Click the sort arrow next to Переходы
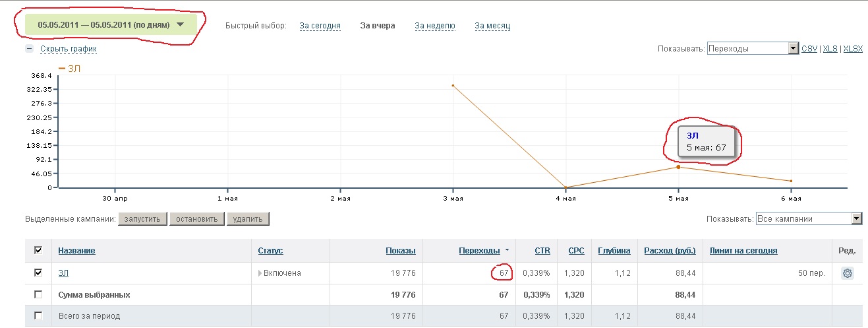Viewport: 868px width, 328px height. click(x=507, y=251)
